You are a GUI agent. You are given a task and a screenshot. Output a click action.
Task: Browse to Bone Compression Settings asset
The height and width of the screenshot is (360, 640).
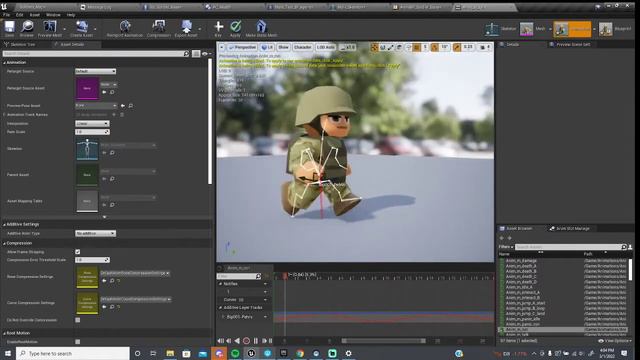pos(112,280)
